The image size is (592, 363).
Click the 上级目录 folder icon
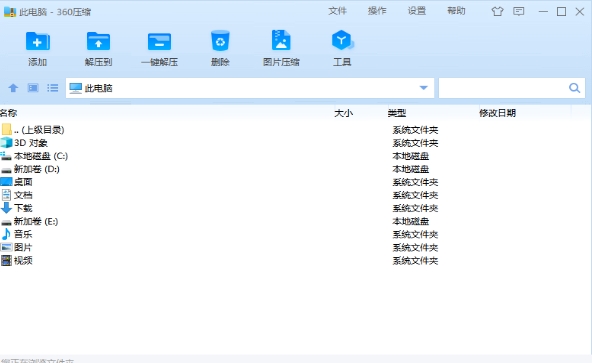coord(6,130)
